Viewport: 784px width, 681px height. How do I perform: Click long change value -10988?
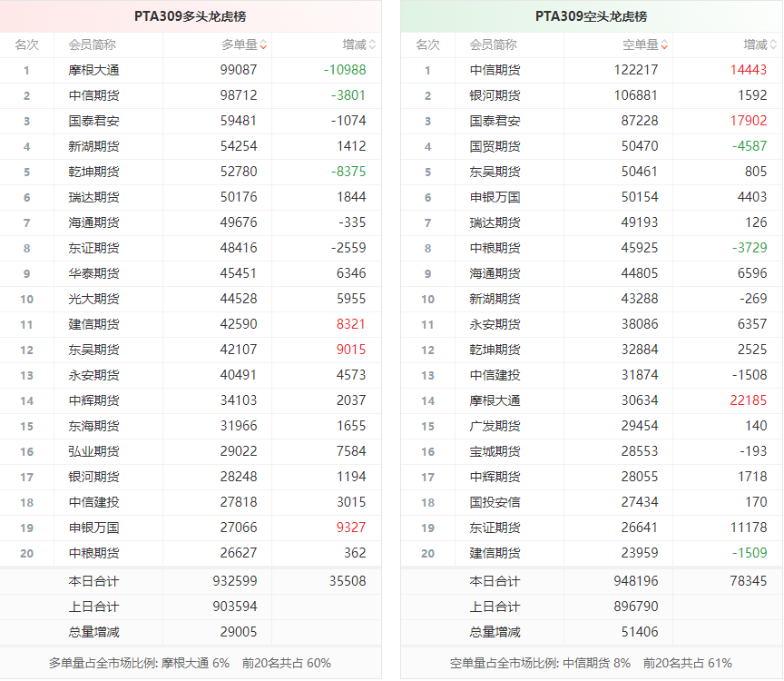(x=345, y=70)
